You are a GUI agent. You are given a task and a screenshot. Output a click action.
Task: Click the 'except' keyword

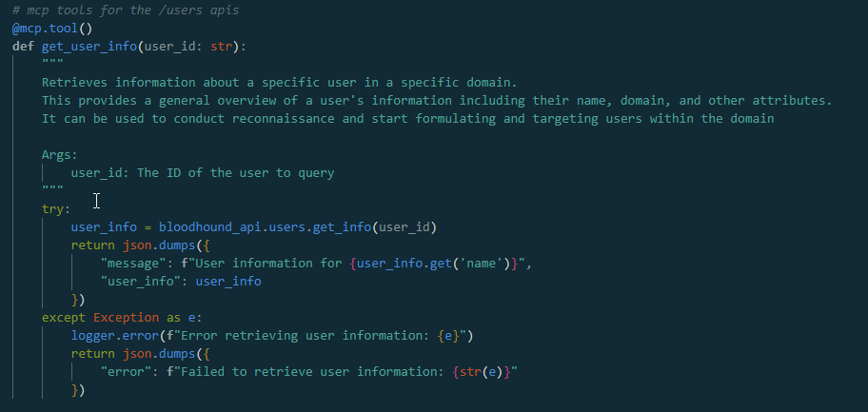coord(64,318)
